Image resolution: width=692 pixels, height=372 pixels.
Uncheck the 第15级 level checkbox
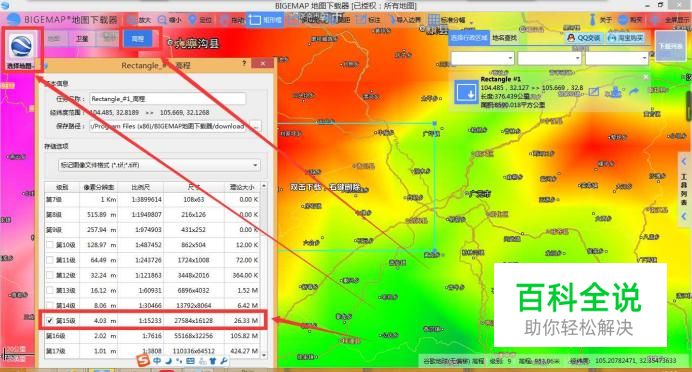(x=50, y=320)
